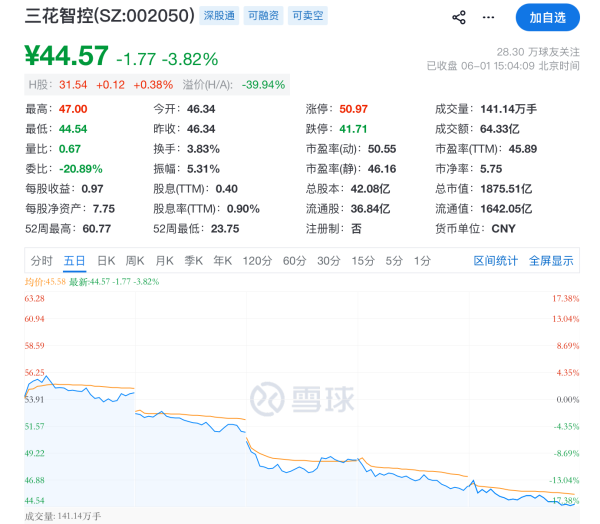Click the 跌停 value 41.71
The width and height of the screenshot is (600, 524).
[353, 129]
